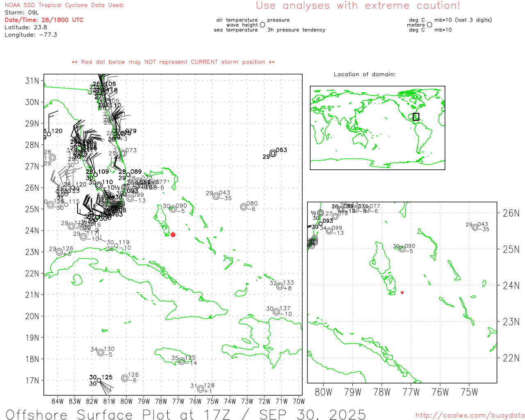The width and height of the screenshot is (525, 420).
Task: Select the 'Location of domain:' caption
Action: pyautogui.click(x=365, y=74)
